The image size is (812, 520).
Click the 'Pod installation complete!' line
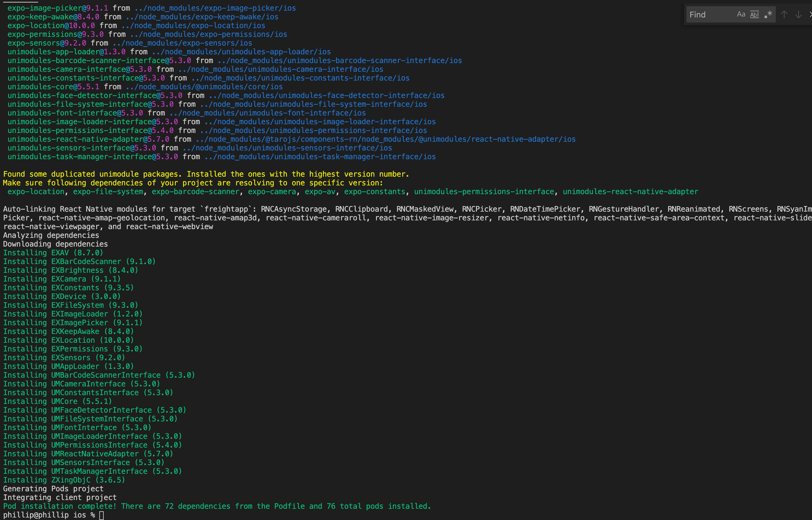pos(217,506)
